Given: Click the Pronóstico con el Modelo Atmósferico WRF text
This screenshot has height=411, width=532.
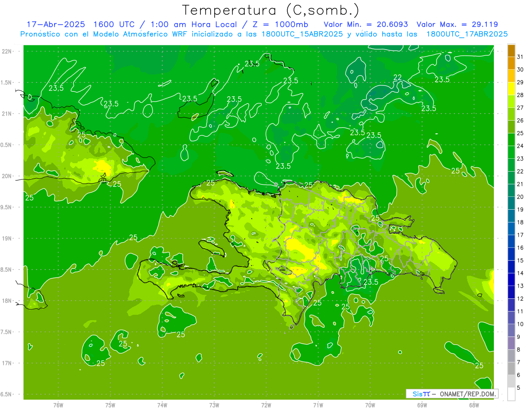Looking at the screenshot, I should pos(105,34).
